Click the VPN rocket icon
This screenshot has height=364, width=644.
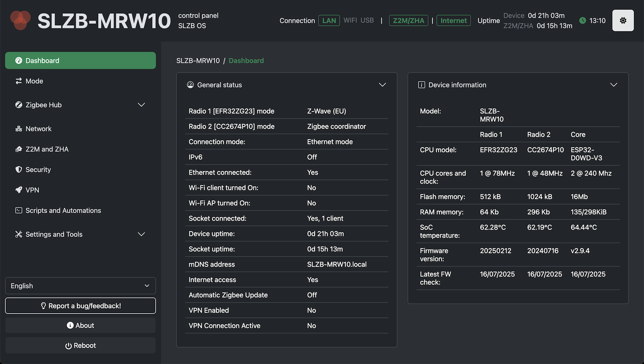pos(18,190)
